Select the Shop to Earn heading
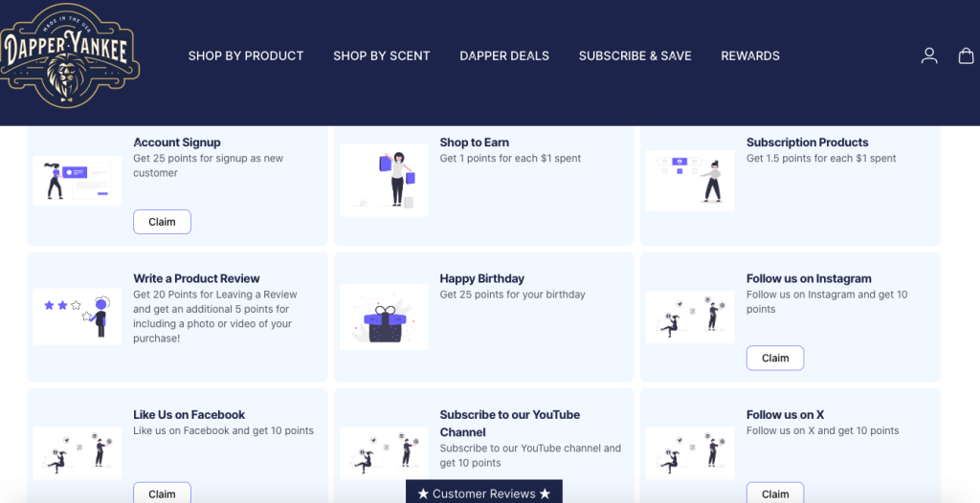The width and height of the screenshot is (980, 503). click(475, 142)
